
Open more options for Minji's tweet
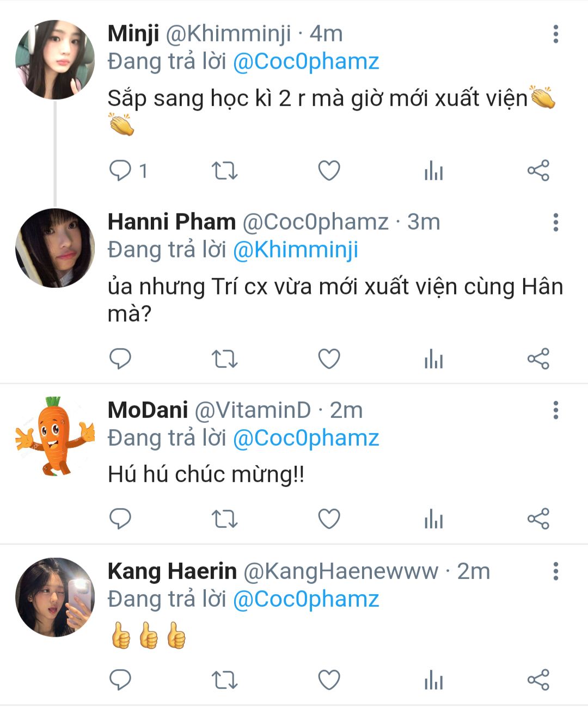pos(555,34)
